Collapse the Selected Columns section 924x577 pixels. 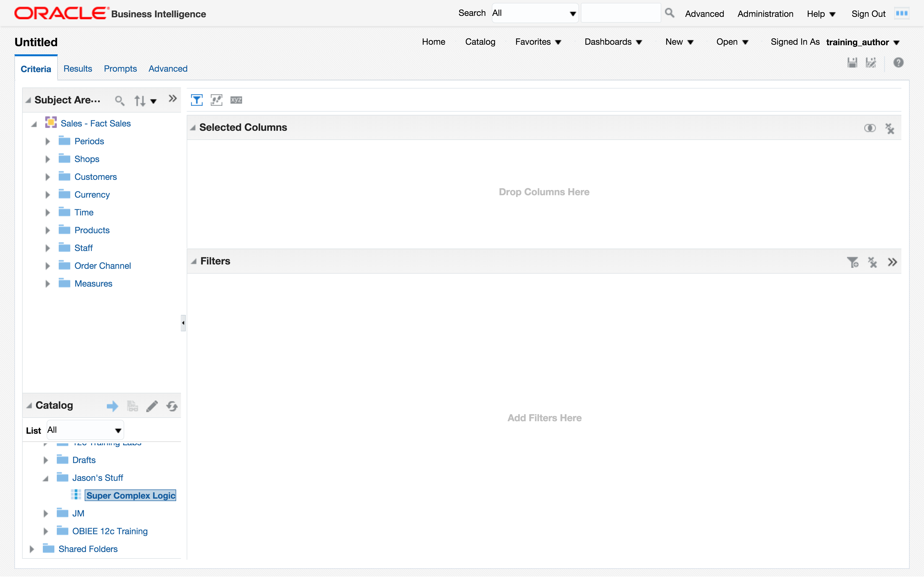click(193, 128)
